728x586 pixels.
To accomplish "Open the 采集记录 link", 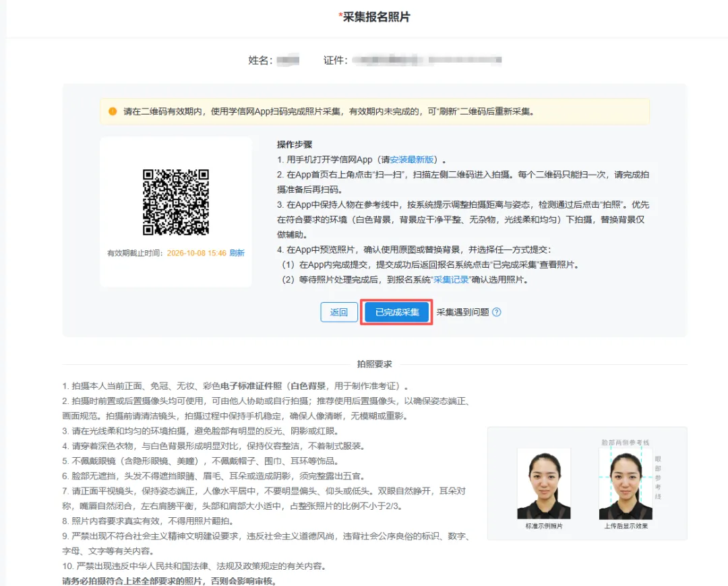I will pyautogui.click(x=451, y=280).
